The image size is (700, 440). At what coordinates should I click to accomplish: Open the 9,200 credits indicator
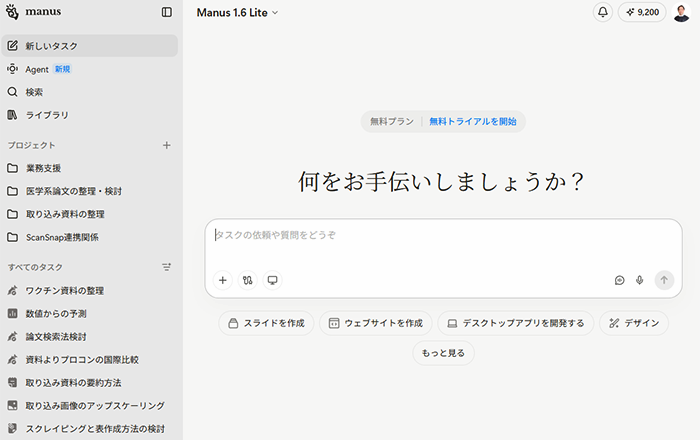642,12
